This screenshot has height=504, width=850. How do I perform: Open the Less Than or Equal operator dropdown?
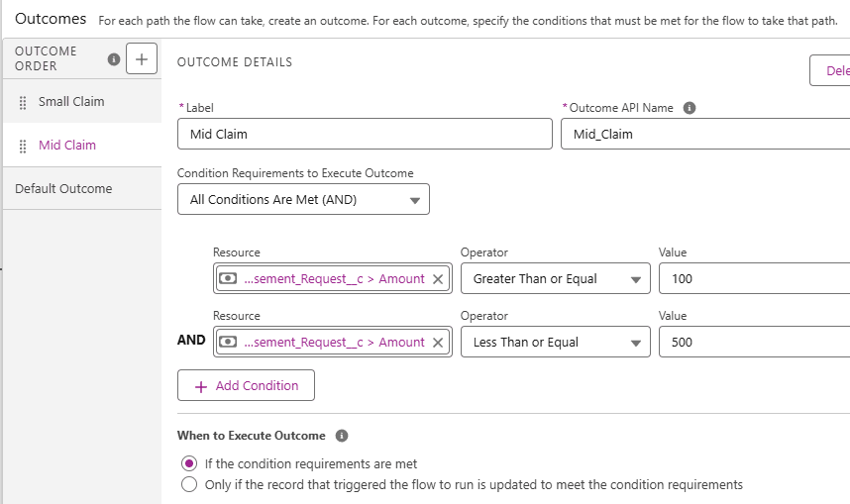point(555,343)
